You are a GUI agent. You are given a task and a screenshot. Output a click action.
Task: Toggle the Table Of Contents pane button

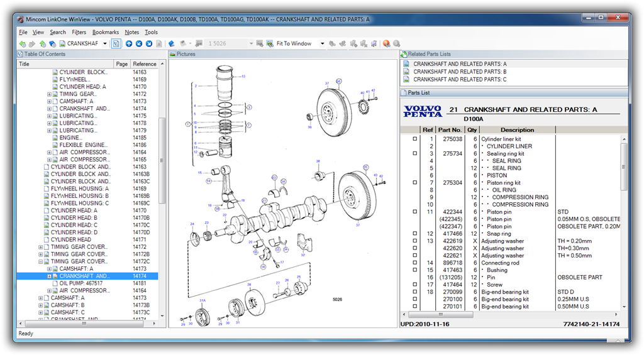tap(116, 43)
